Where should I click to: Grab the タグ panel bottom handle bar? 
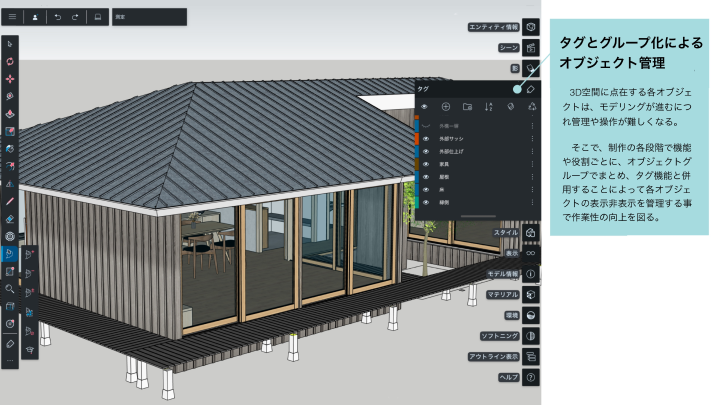click(478, 216)
